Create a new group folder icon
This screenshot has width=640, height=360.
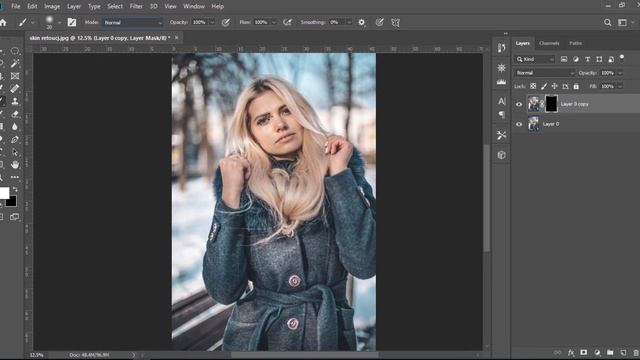[x=610, y=352]
